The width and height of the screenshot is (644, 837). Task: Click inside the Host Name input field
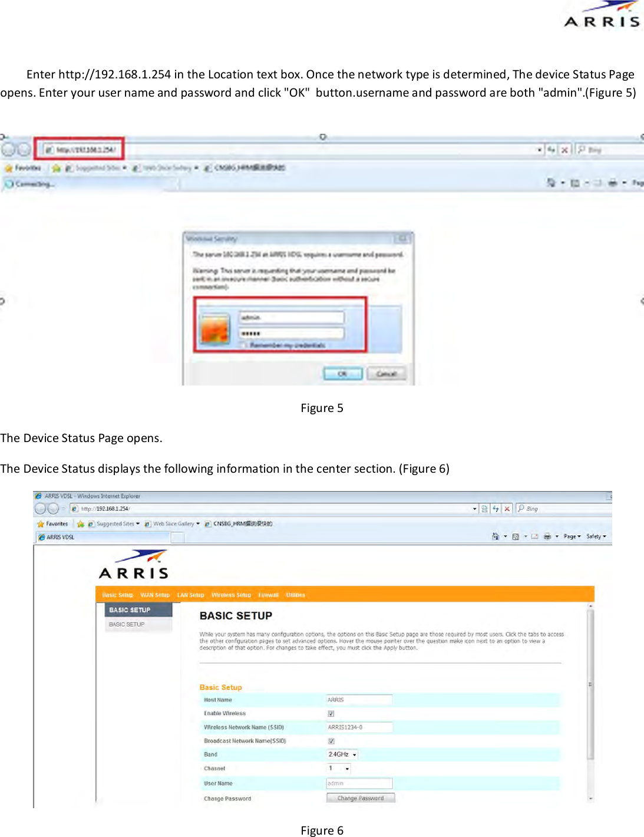click(x=359, y=700)
